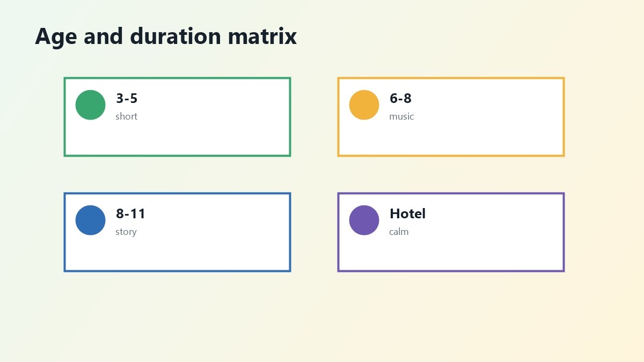Click the 'calm' subtitle label
This screenshot has height=362, width=644.
399,232
